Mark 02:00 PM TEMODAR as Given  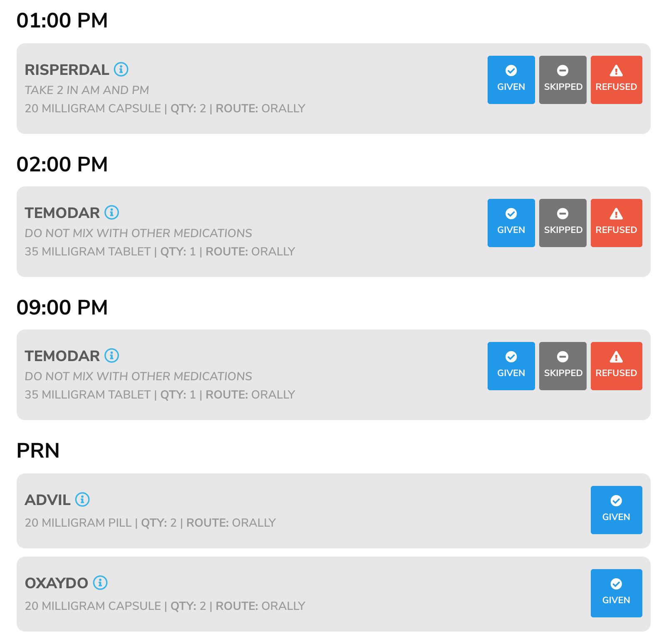tap(511, 223)
